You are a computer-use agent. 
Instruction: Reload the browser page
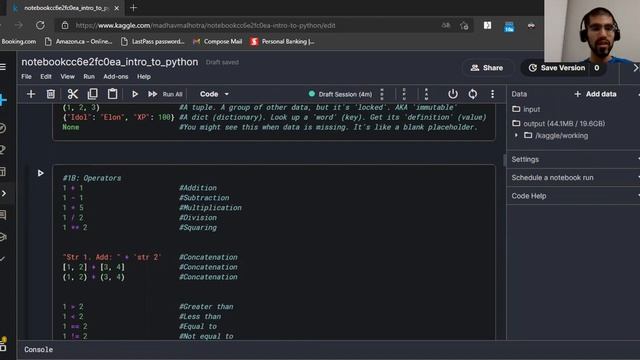(x=40, y=25)
